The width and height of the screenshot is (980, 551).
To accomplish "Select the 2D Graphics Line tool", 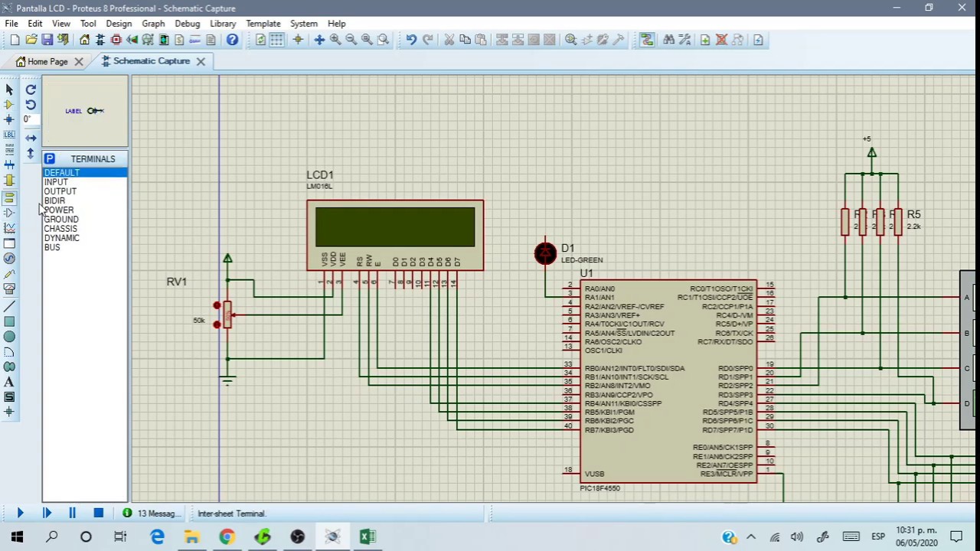I will point(9,306).
